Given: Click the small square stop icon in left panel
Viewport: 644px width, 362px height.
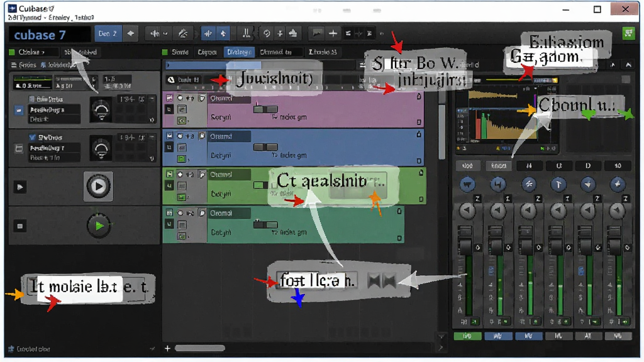Looking at the screenshot, I should tap(19, 226).
